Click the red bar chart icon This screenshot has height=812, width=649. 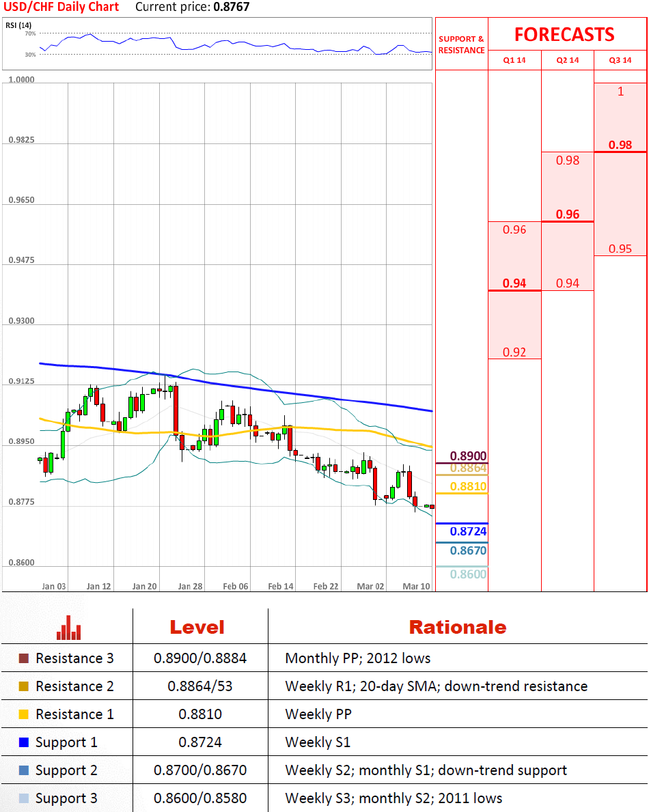pyautogui.click(x=68, y=628)
